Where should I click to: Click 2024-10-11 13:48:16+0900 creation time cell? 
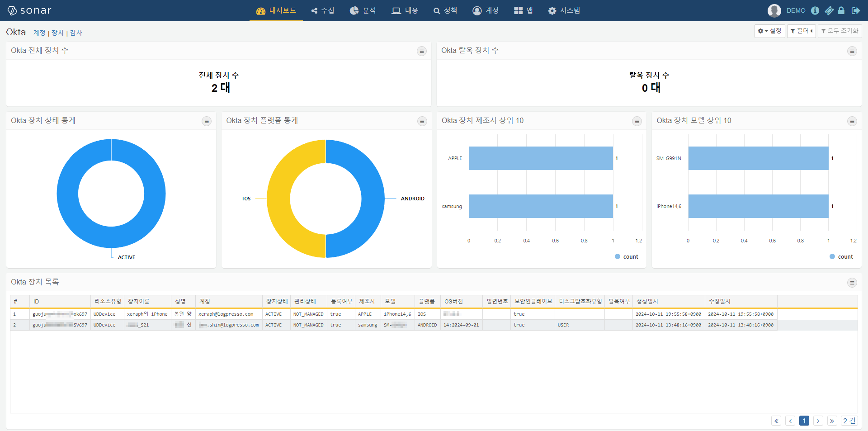(x=669, y=325)
